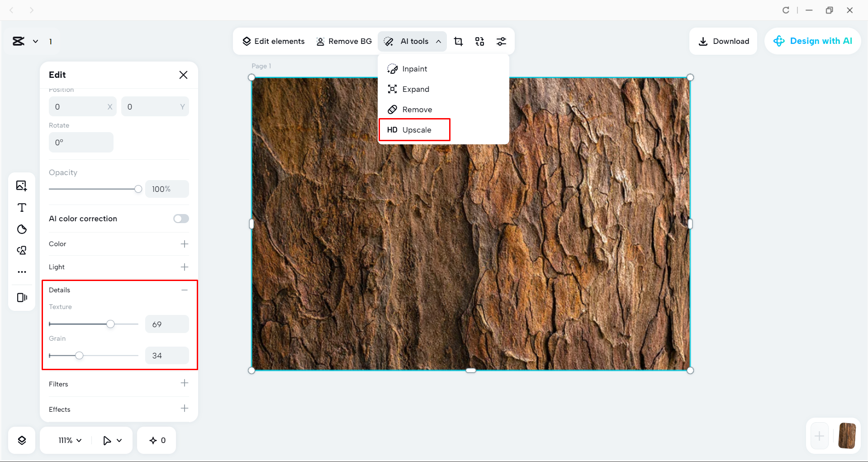The width and height of the screenshot is (868, 462).
Task: Open the CapCut logo menu
Action: point(19,41)
